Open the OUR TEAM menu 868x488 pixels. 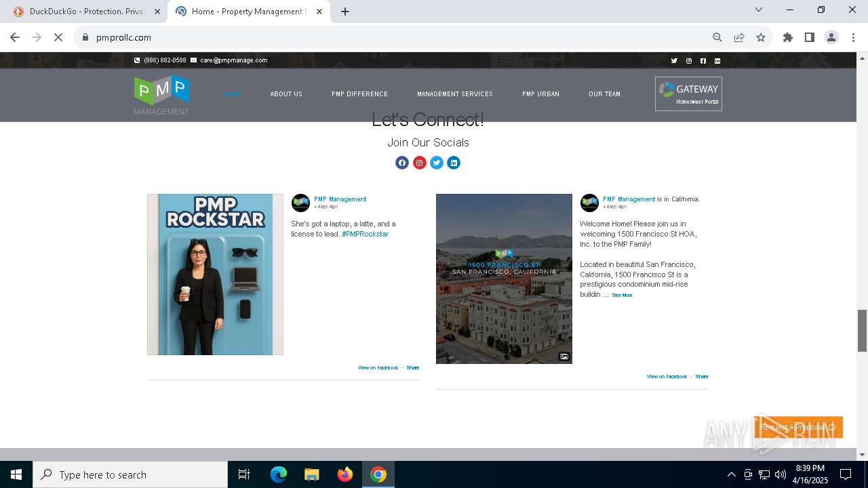pos(604,94)
